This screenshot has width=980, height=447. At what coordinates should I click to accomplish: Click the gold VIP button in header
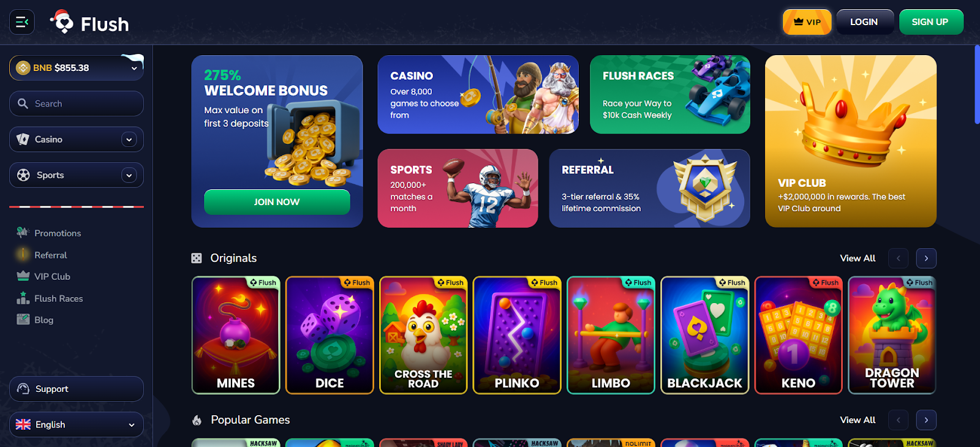pyautogui.click(x=807, y=22)
